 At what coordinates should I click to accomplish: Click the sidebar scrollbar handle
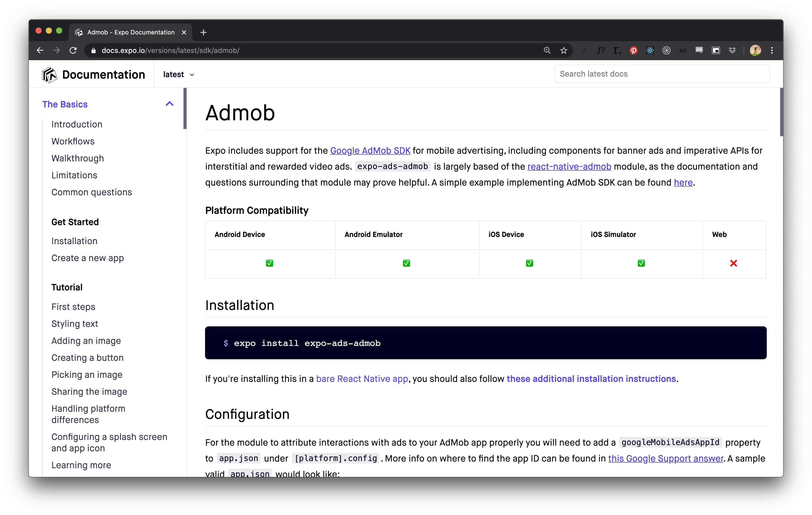point(185,108)
